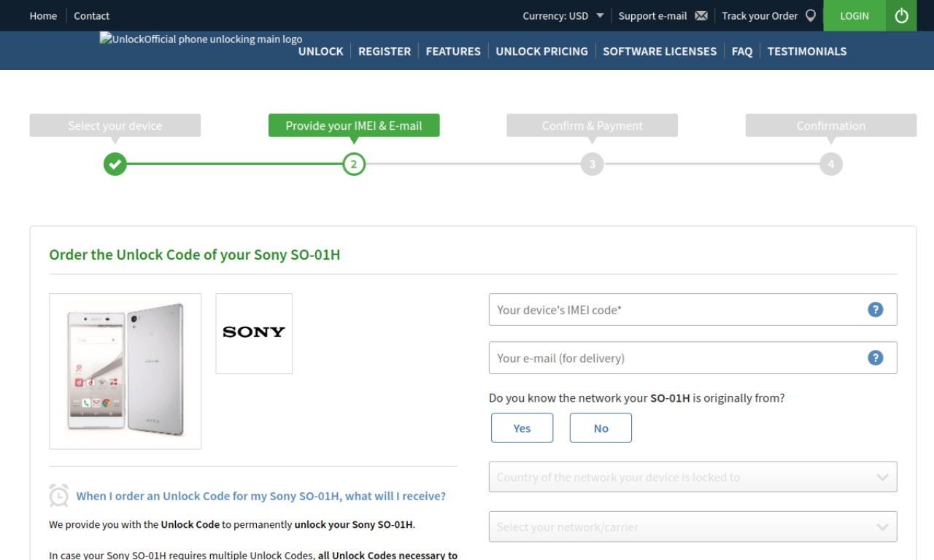Click the alarm clock icon beside the question

(58, 496)
